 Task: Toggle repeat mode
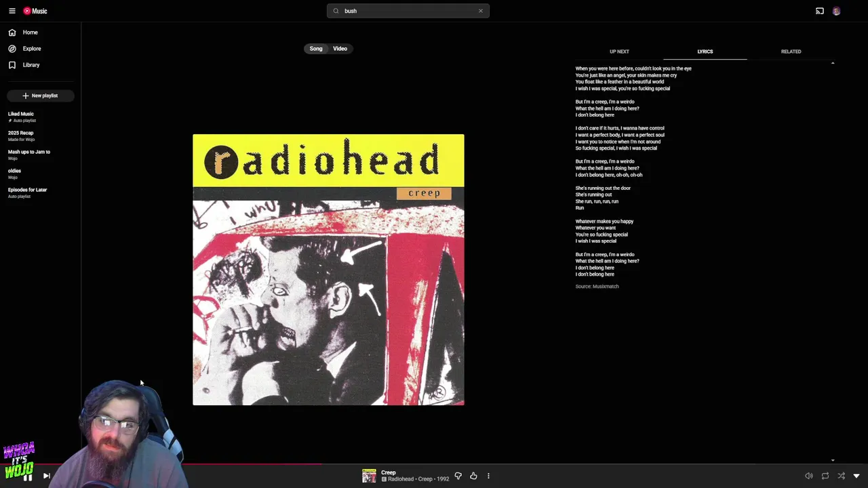pos(825,476)
